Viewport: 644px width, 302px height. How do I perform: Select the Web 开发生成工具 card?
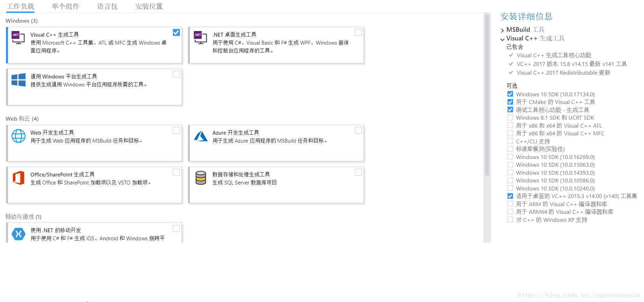(94, 143)
